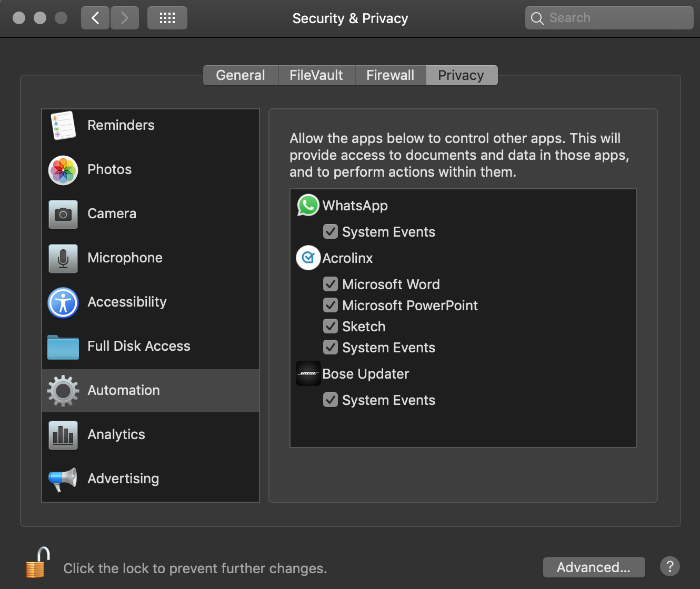The width and height of the screenshot is (700, 589).
Task: Select Camera label in privacy list
Action: (x=112, y=214)
